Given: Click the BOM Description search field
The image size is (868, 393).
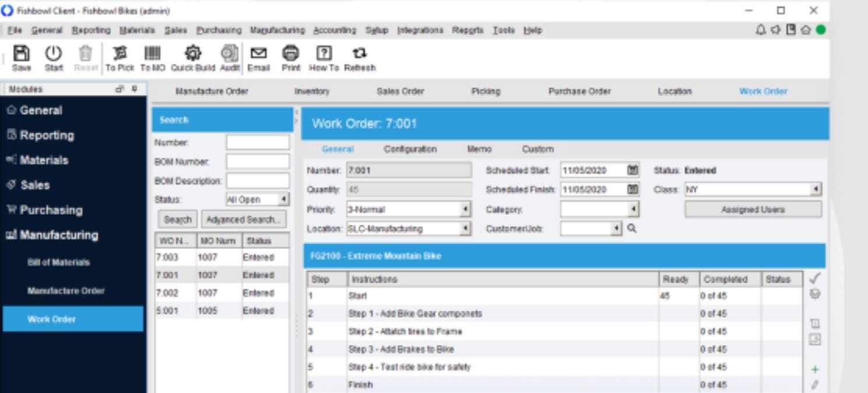Looking at the screenshot, I should (x=258, y=181).
